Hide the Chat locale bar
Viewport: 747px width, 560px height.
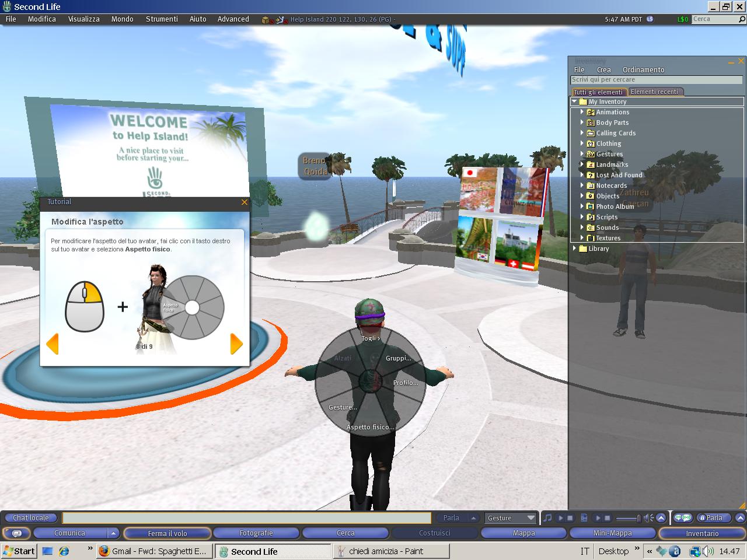(31, 517)
